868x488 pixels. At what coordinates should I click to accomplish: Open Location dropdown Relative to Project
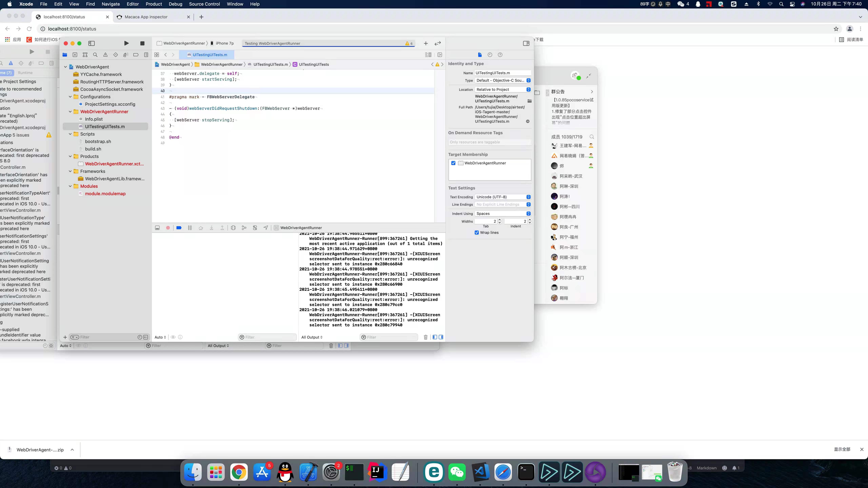click(x=503, y=89)
